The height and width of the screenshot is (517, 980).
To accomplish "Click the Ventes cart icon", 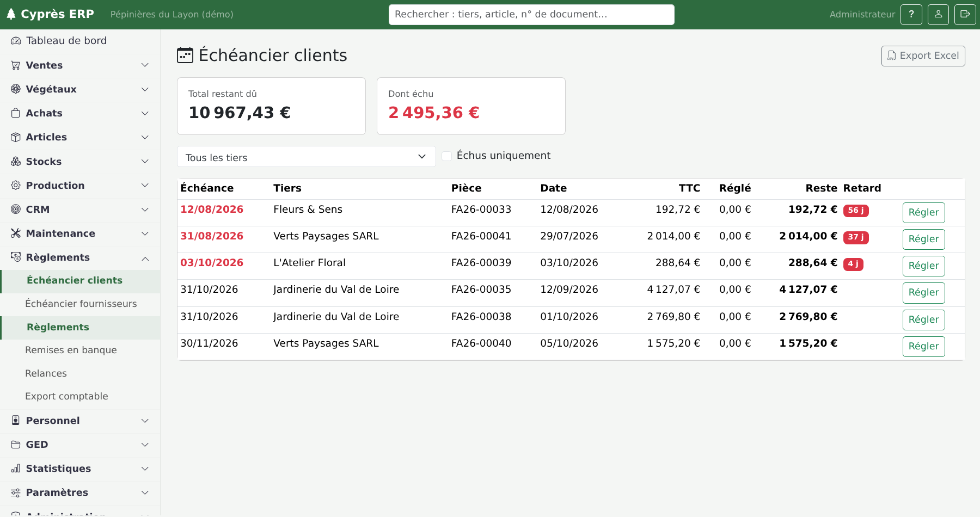I will (x=16, y=65).
